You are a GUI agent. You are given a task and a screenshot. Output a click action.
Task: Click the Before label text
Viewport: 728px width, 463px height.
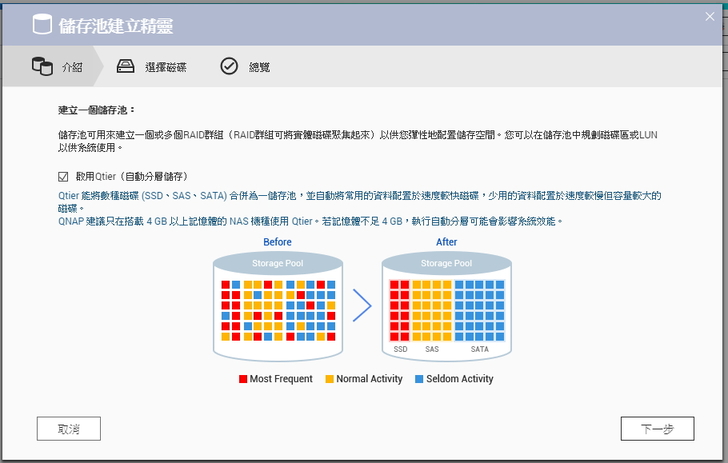tap(277, 242)
